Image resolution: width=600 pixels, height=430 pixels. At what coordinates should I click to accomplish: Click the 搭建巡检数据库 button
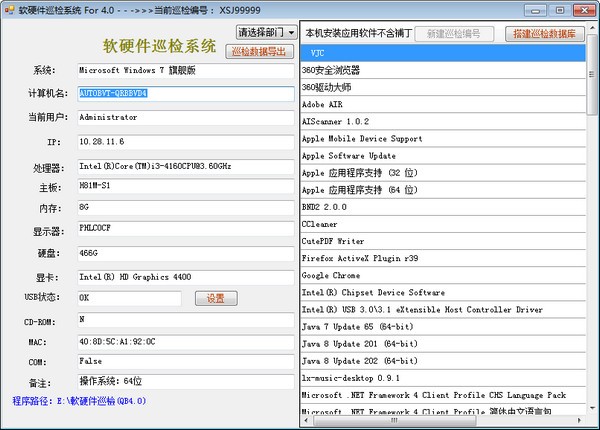point(545,34)
